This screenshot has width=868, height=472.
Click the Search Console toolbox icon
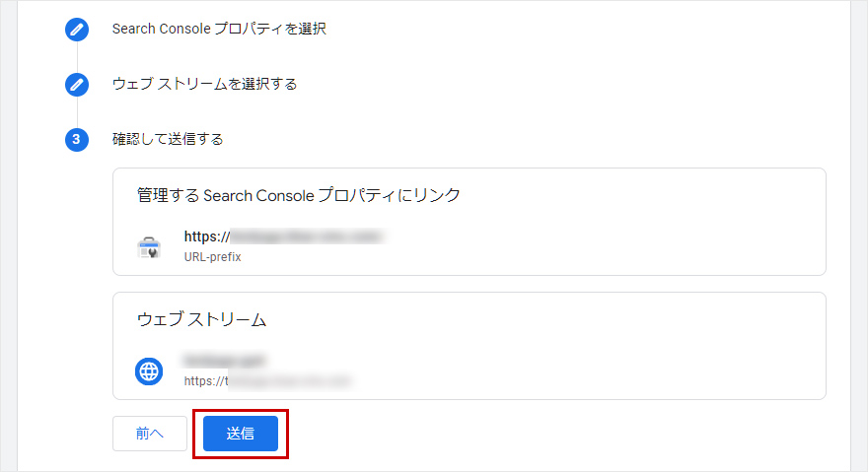tap(149, 246)
